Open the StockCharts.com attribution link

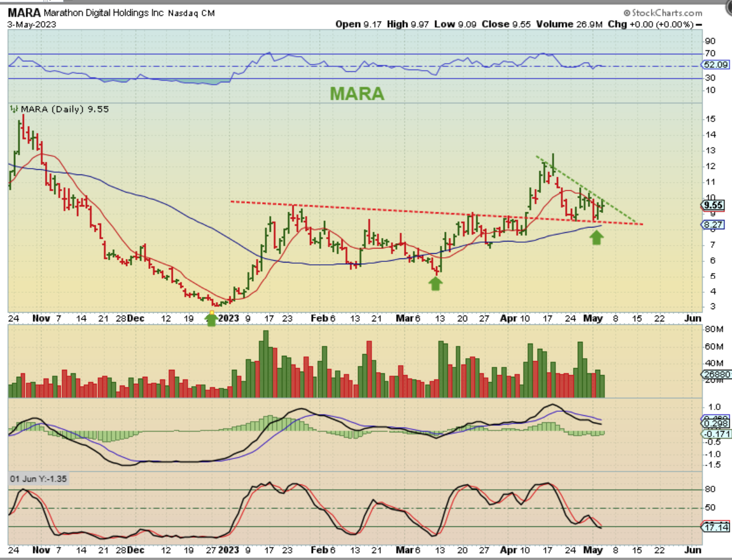[x=663, y=12]
